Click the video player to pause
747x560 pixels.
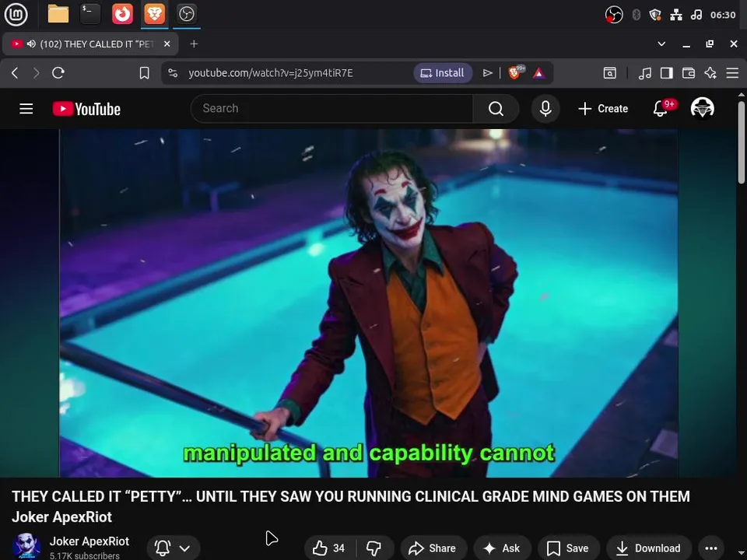point(368,303)
